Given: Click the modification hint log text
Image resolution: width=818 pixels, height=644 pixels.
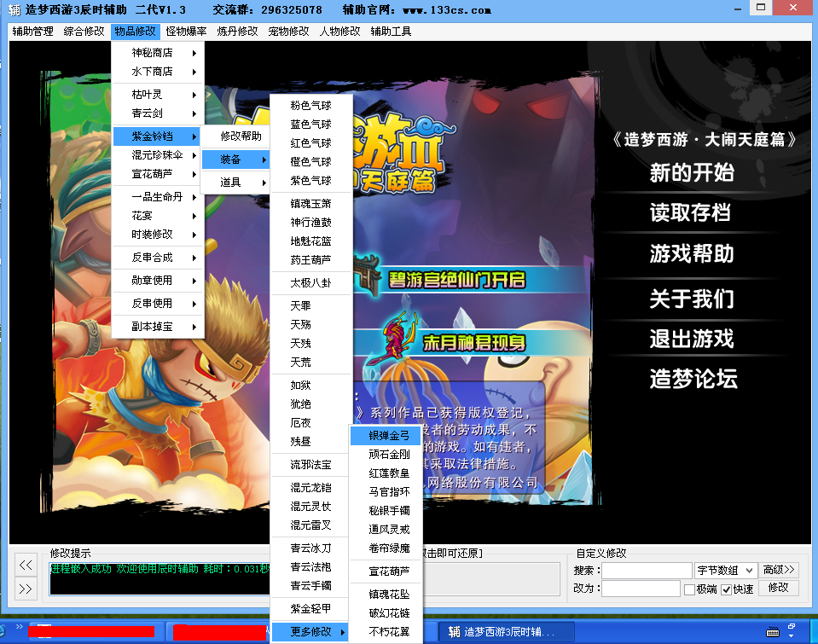Looking at the screenshot, I should 160,568.
